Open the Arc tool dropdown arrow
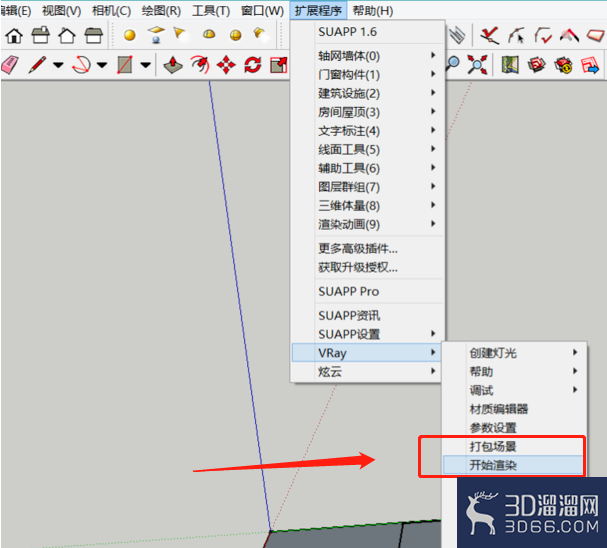This screenshot has height=548, width=607. [102, 65]
